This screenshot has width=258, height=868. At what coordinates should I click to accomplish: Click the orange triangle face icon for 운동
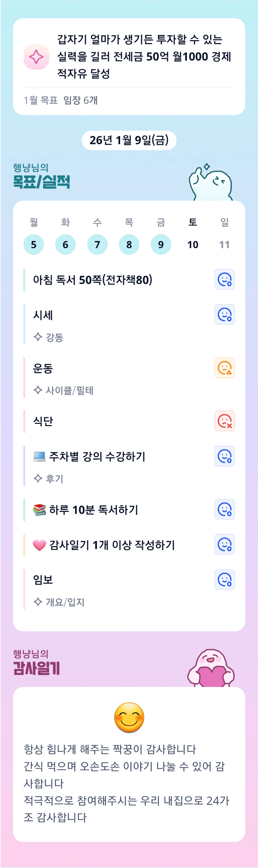pyautogui.click(x=224, y=368)
